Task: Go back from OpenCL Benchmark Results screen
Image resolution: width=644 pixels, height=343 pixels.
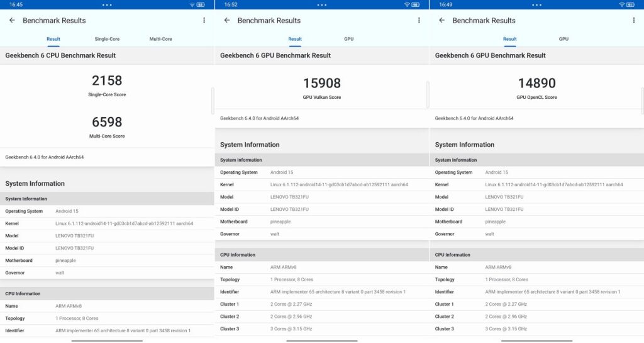Action: coord(441,20)
